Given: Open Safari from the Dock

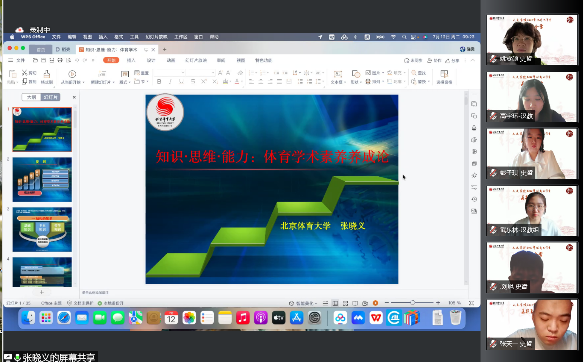Looking at the screenshot, I should [x=64, y=318].
